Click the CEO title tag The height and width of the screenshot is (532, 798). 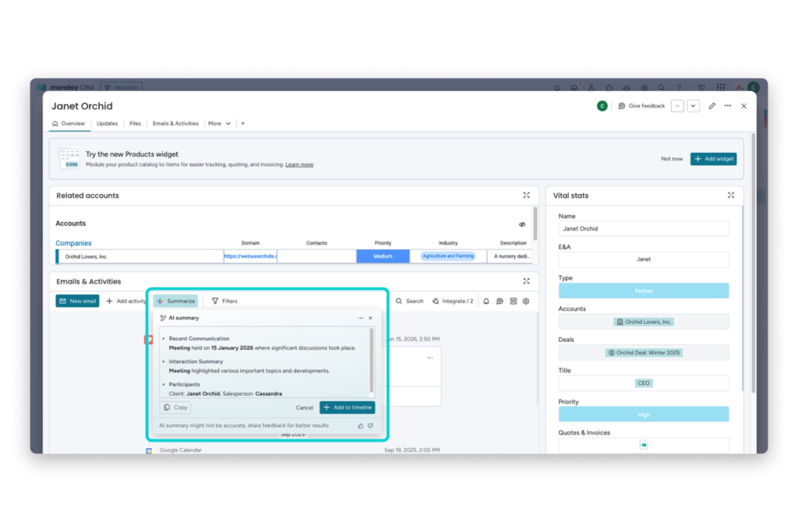point(644,383)
